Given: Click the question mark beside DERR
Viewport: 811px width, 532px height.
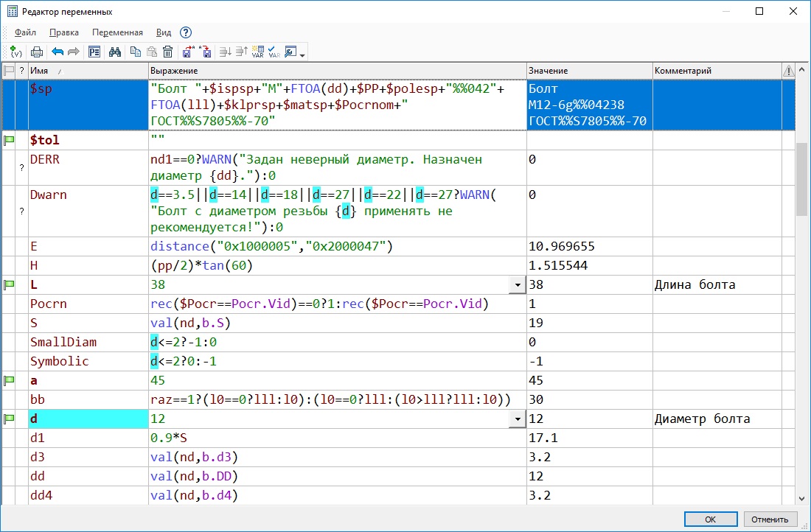Looking at the screenshot, I should tap(21, 167).
